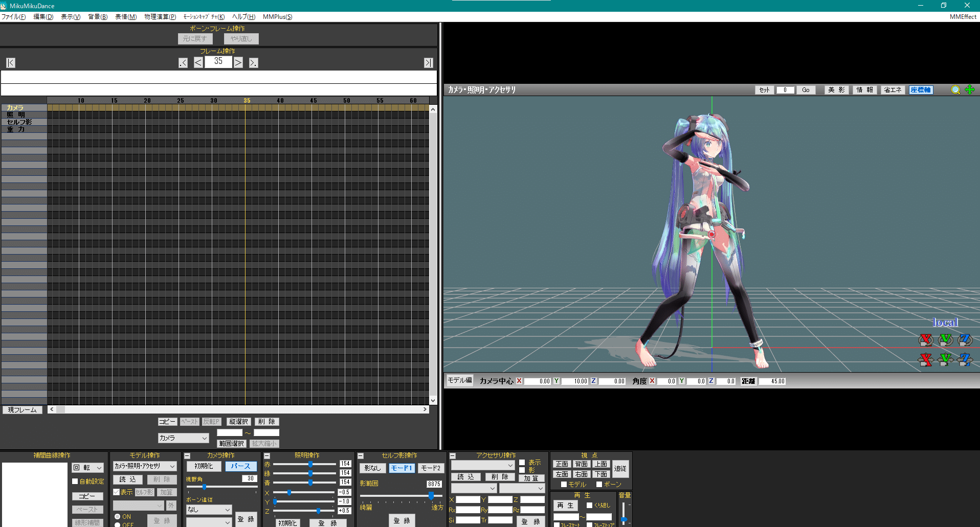This screenshot has width=980, height=527.
Task: Click the lower blue Z axis move icon
Action: (965, 360)
